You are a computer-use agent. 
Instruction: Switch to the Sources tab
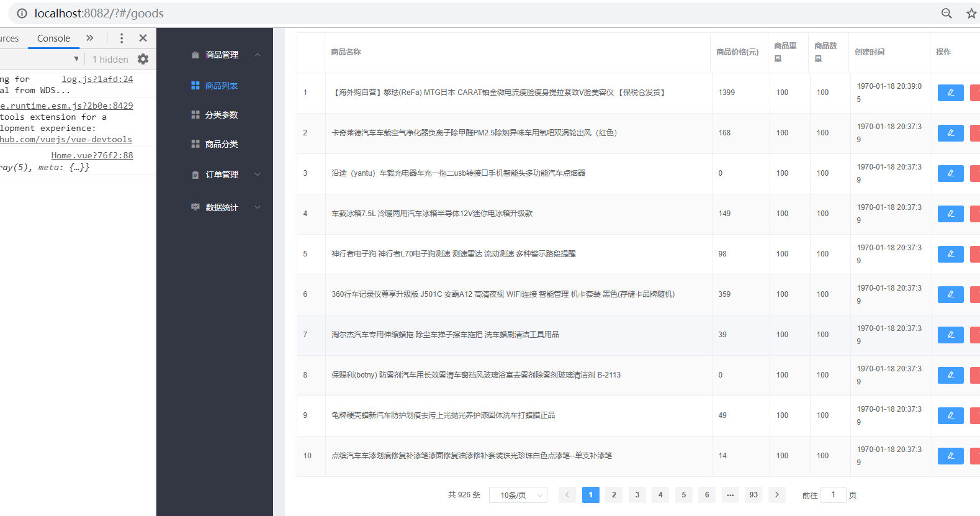pyautogui.click(x=9, y=38)
